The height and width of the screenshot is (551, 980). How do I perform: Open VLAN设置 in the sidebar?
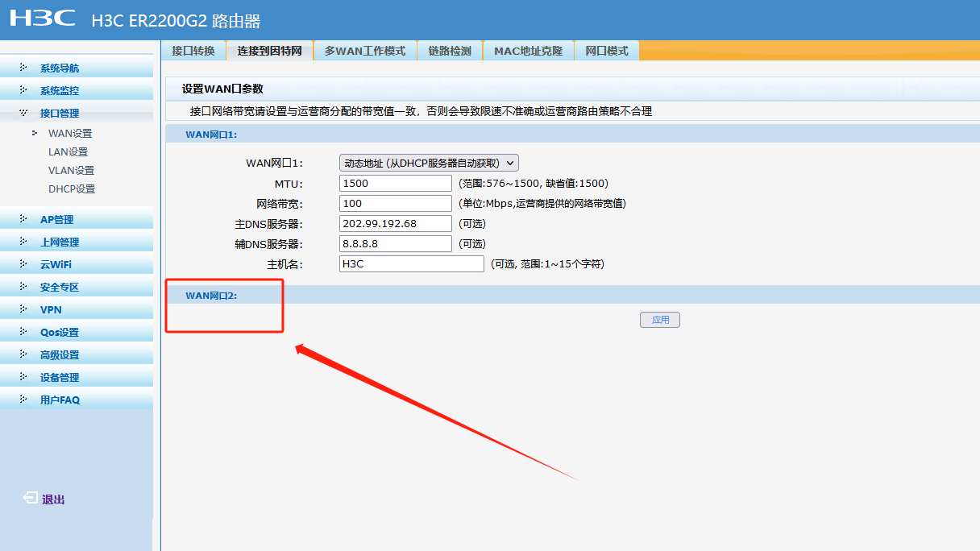pyautogui.click(x=72, y=170)
